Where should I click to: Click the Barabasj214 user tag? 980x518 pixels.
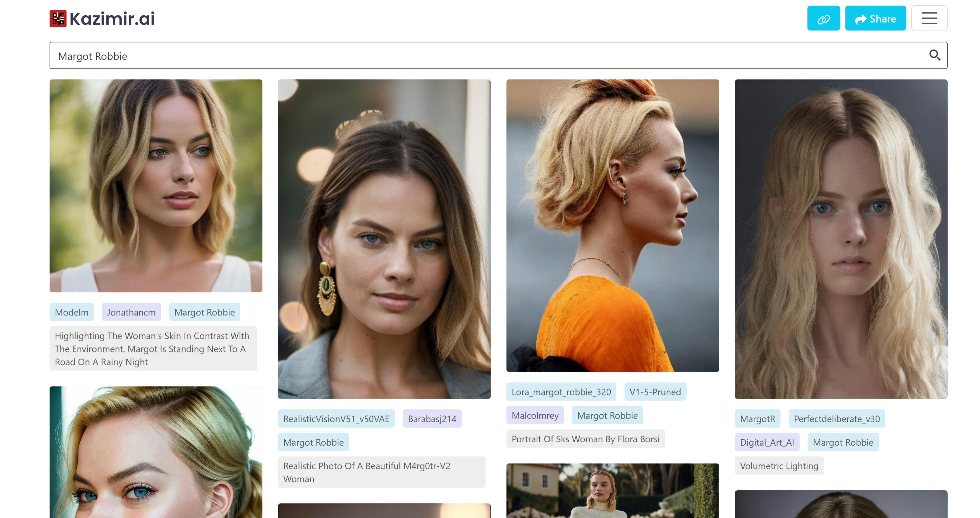click(x=432, y=419)
